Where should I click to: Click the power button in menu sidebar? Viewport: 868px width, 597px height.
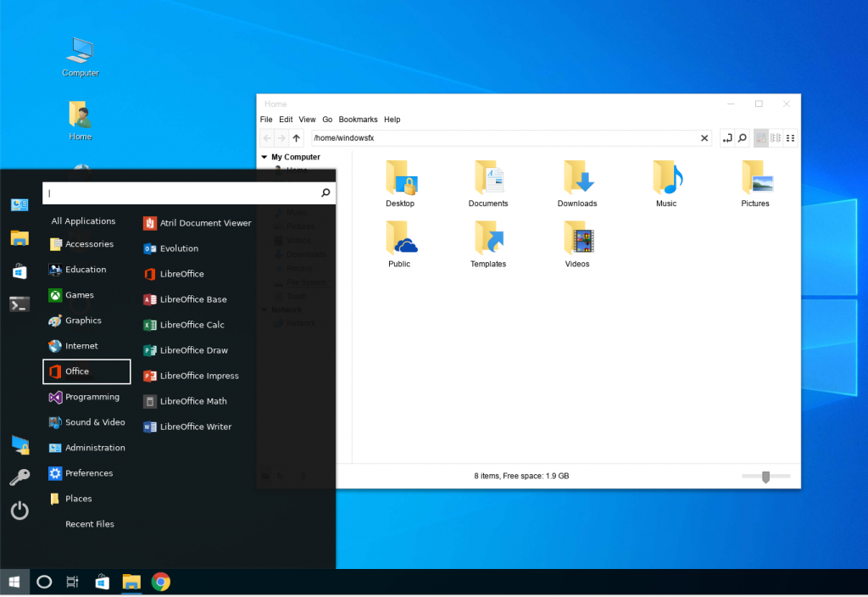point(19,511)
